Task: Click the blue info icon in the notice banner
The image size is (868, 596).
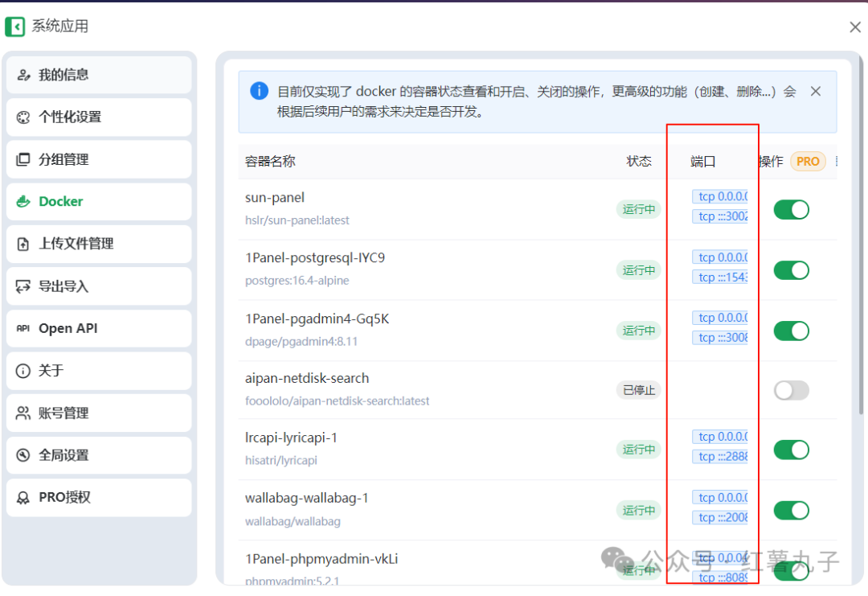Action: [259, 90]
